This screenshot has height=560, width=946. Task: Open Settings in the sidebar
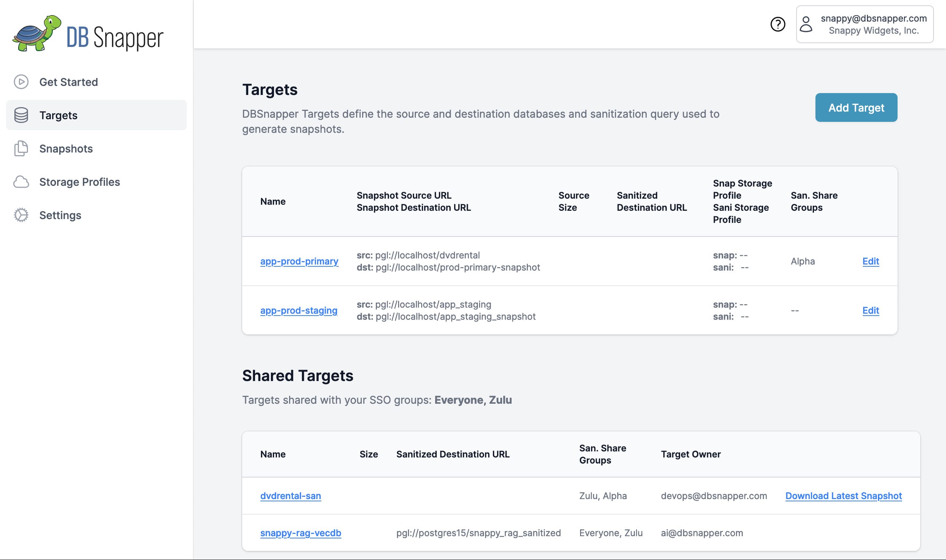pyautogui.click(x=96, y=215)
